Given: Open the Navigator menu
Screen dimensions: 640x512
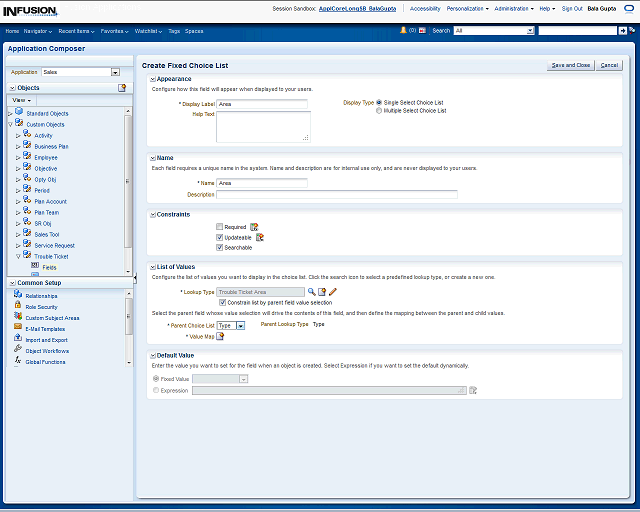Looking at the screenshot, I should pos(38,31).
